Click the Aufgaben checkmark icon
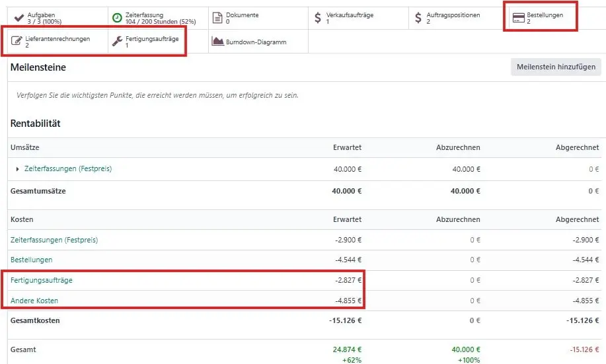606x364 pixels. 19,18
